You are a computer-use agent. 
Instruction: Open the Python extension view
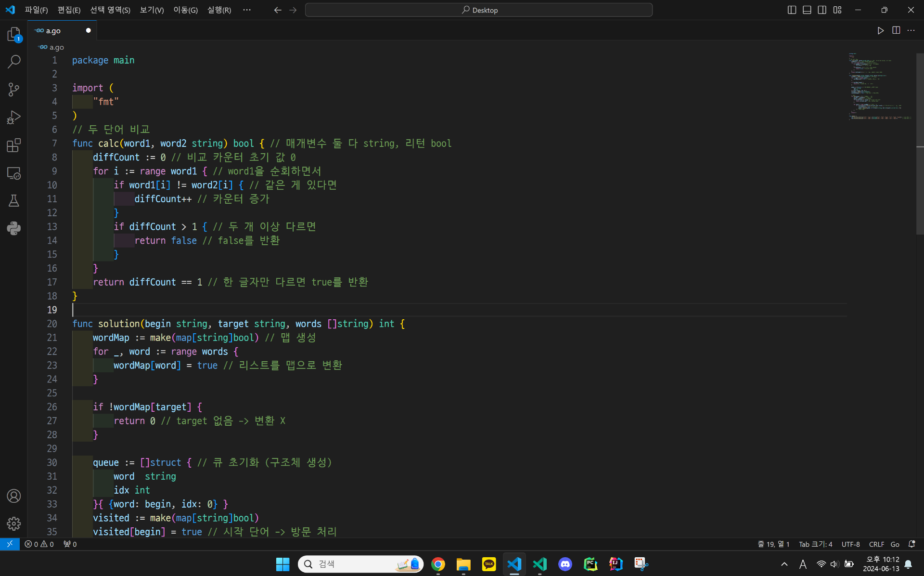pyautogui.click(x=14, y=228)
